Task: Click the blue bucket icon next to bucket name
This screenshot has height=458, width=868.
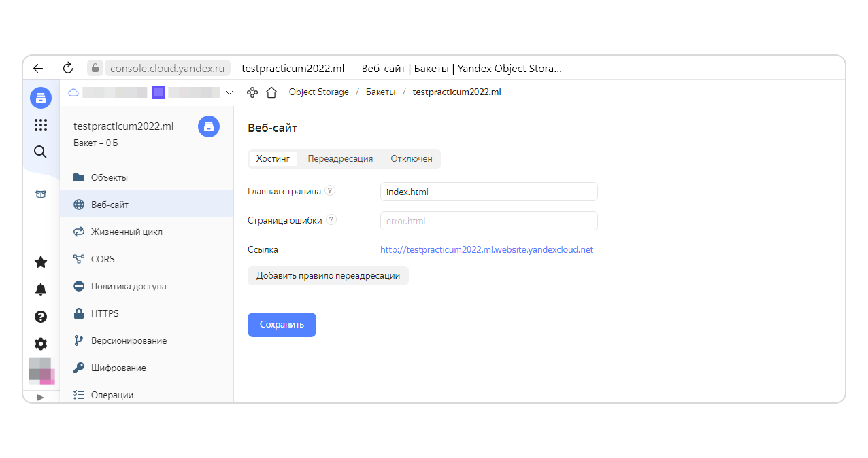Action: tap(209, 126)
